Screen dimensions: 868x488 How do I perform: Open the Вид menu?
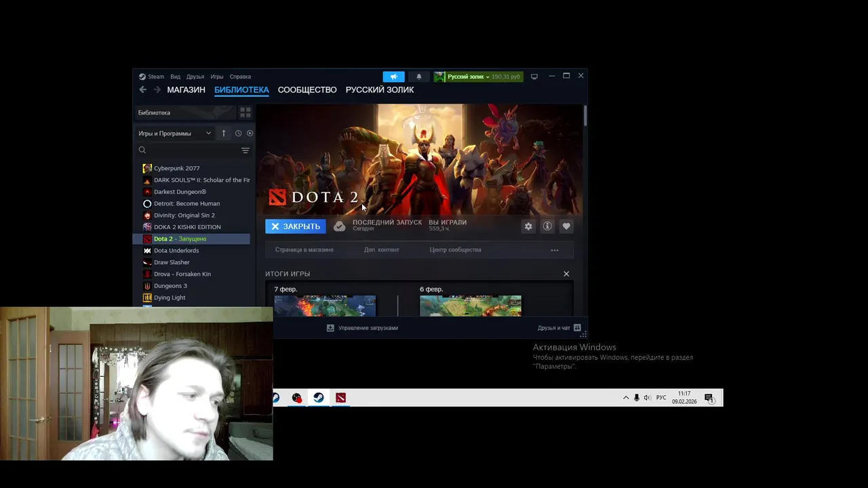coord(175,77)
